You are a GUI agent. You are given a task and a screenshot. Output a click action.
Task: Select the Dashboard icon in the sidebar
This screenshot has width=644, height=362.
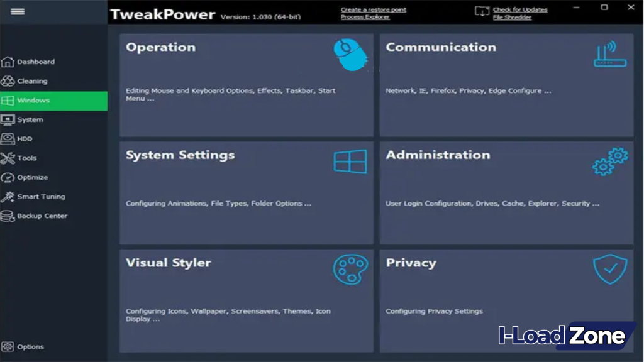click(x=9, y=62)
